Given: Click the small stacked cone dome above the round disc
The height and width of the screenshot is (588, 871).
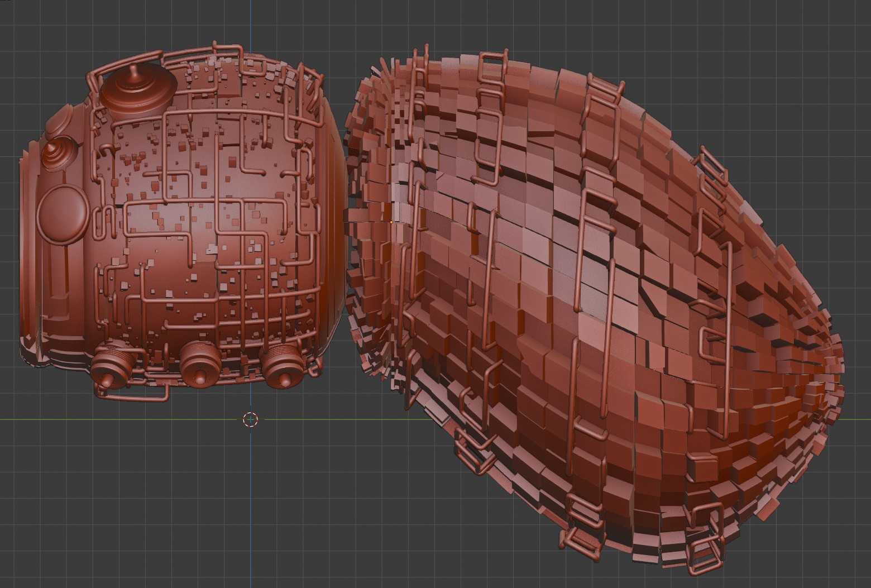Looking at the screenshot, I should [59, 154].
